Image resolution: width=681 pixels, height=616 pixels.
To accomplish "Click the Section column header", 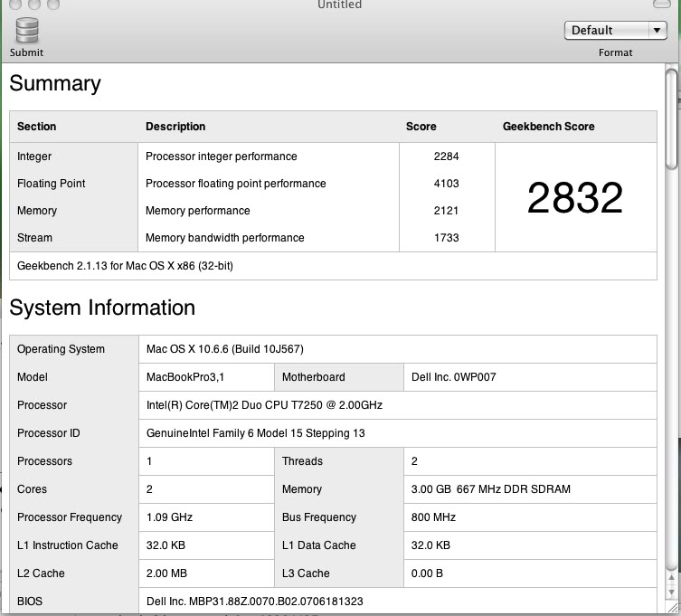I will pyautogui.click(x=36, y=127).
